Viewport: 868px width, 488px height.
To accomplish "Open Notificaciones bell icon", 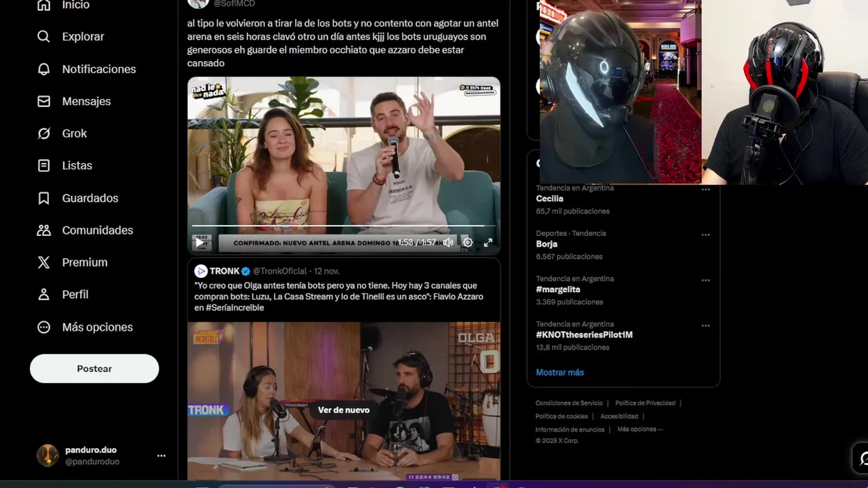I will tap(44, 69).
